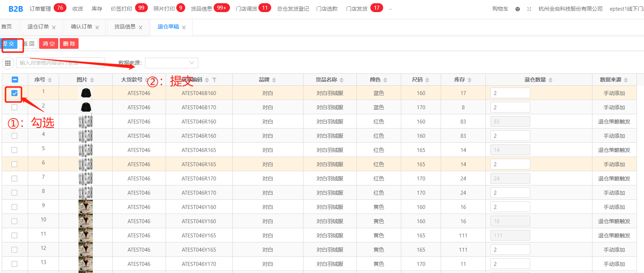Close the 退仓订单 tab with its X
Screen dimensions: 644x273
(54, 27)
